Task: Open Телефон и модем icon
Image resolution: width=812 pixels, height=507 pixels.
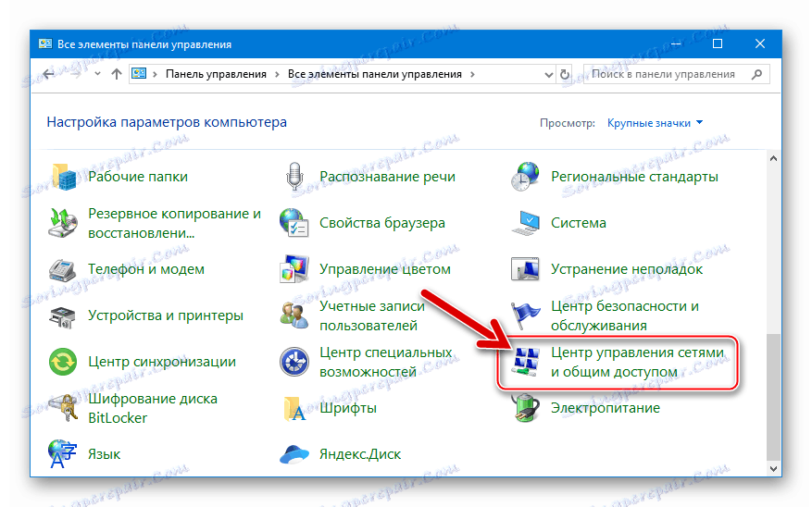Action: point(63,269)
